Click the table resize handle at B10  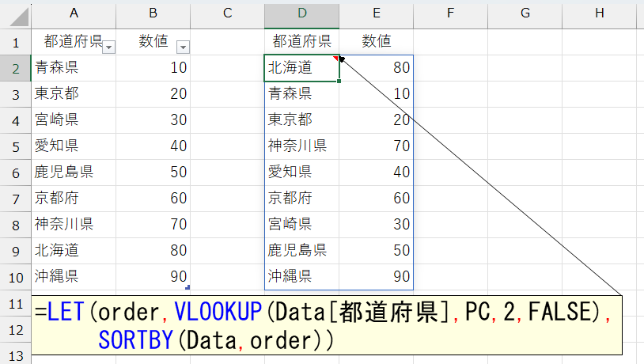(x=188, y=287)
